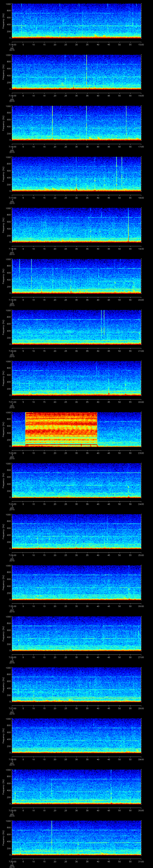Click the 21:00 end time label
This screenshot has width=153, height=868.
[141, 351]
